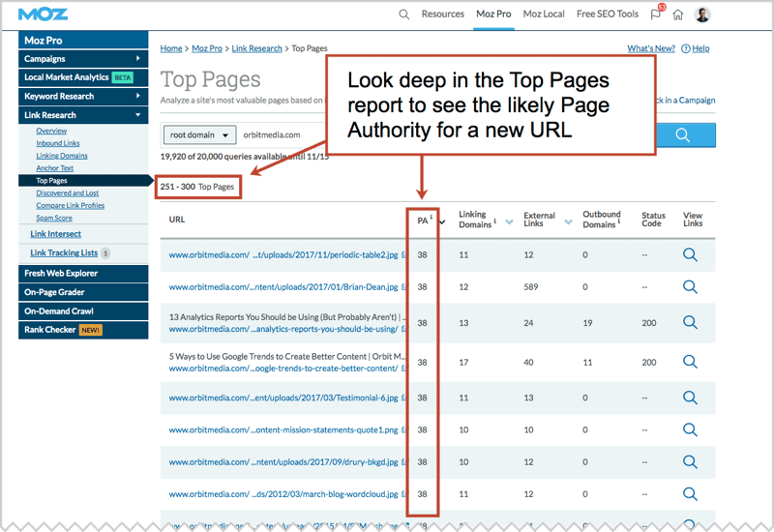The width and height of the screenshot is (774, 532).
Task: Open the Moz logo homepage
Action: [43, 15]
